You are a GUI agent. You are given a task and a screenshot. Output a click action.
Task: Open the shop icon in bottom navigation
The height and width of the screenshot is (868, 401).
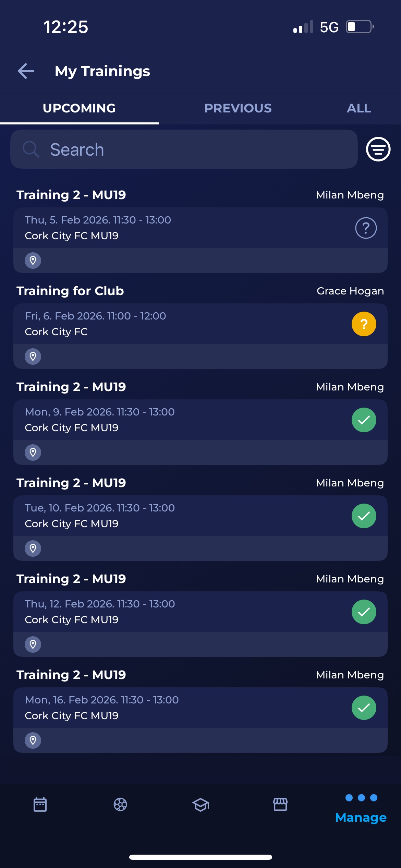280,804
